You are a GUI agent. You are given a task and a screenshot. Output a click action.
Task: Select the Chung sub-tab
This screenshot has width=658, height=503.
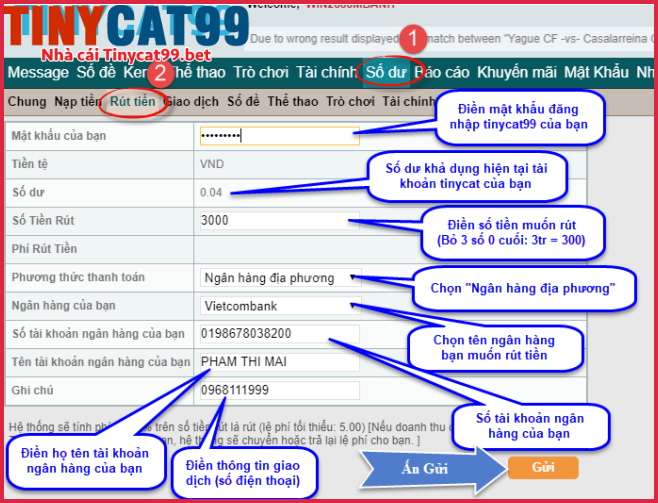[x=26, y=101]
